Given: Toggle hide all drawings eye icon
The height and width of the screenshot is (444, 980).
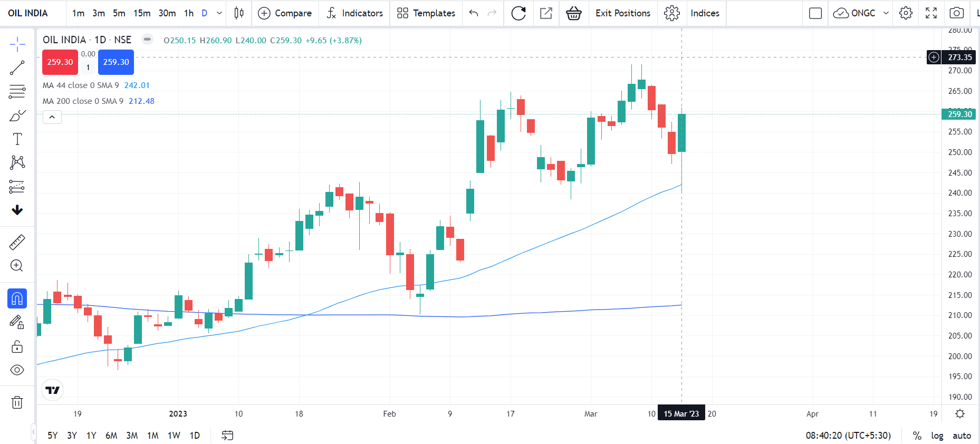Looking at the screenshot, I should [x=17, y=370].
